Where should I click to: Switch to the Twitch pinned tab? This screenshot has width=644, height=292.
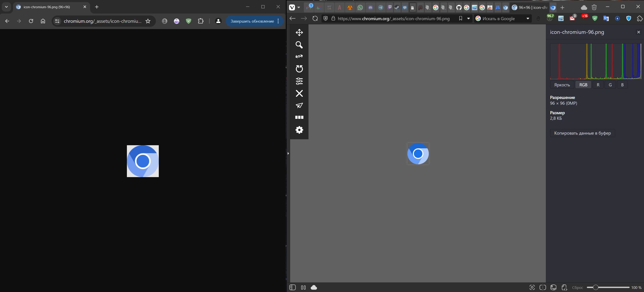coord(390,8)
